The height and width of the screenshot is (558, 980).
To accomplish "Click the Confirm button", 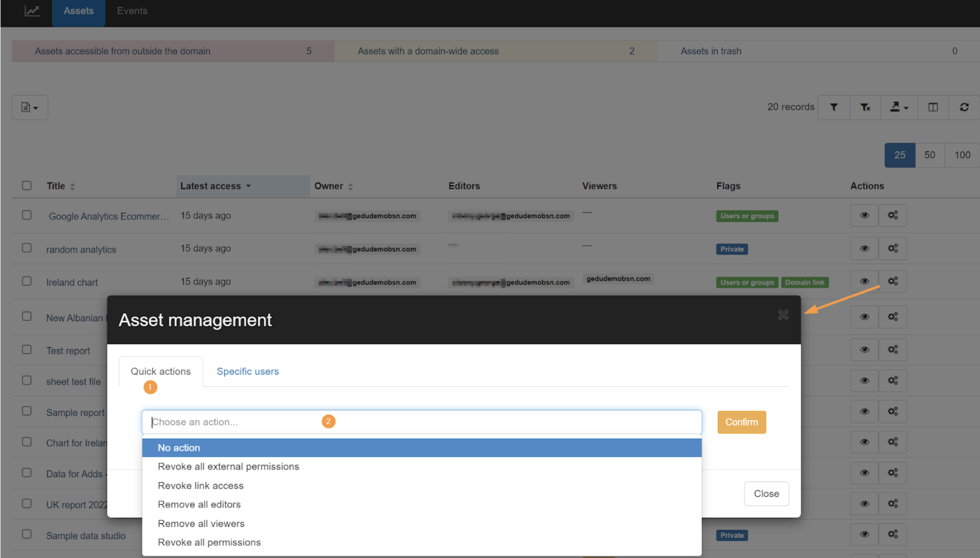I will (x=741, y=422).
